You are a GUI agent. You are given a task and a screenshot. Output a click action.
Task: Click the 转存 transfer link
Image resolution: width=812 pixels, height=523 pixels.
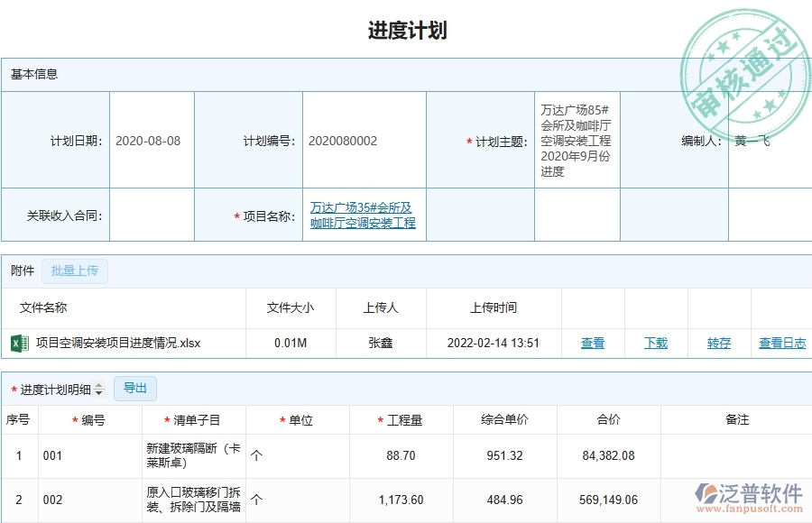[718, 344]
